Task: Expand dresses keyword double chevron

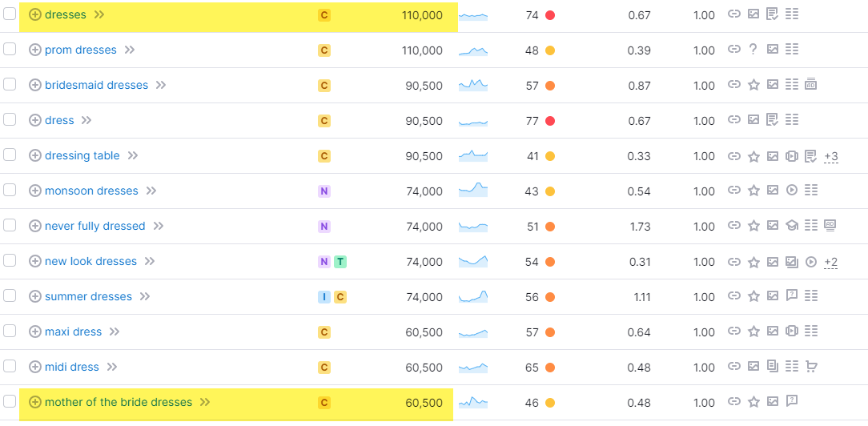Action: coord(99,15)
